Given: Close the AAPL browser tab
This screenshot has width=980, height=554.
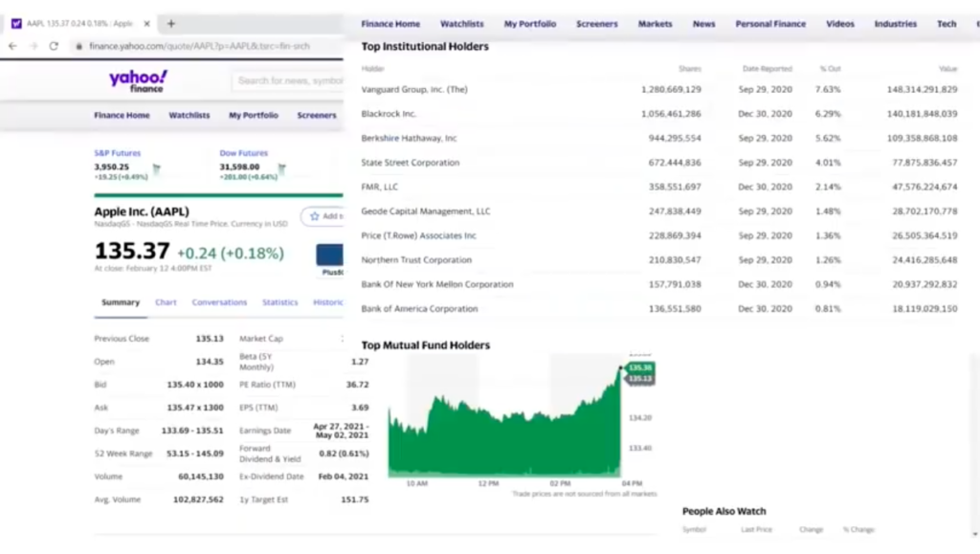Looking at the screenshot, I should point(146,23).
